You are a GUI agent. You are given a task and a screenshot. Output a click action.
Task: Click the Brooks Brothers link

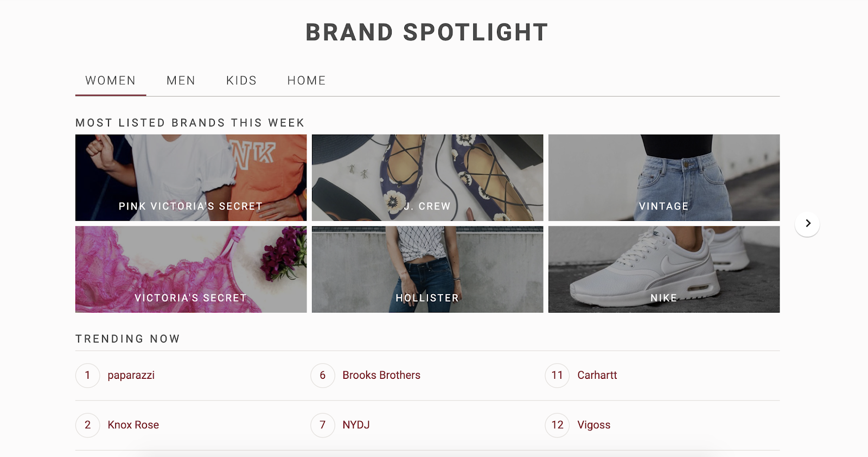click(x=381, y=376)
